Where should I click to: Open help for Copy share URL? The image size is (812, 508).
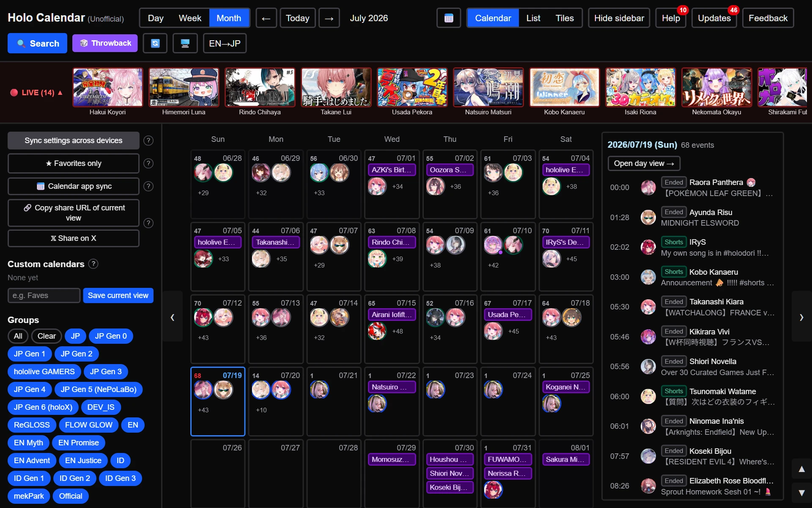coord(148,223)
